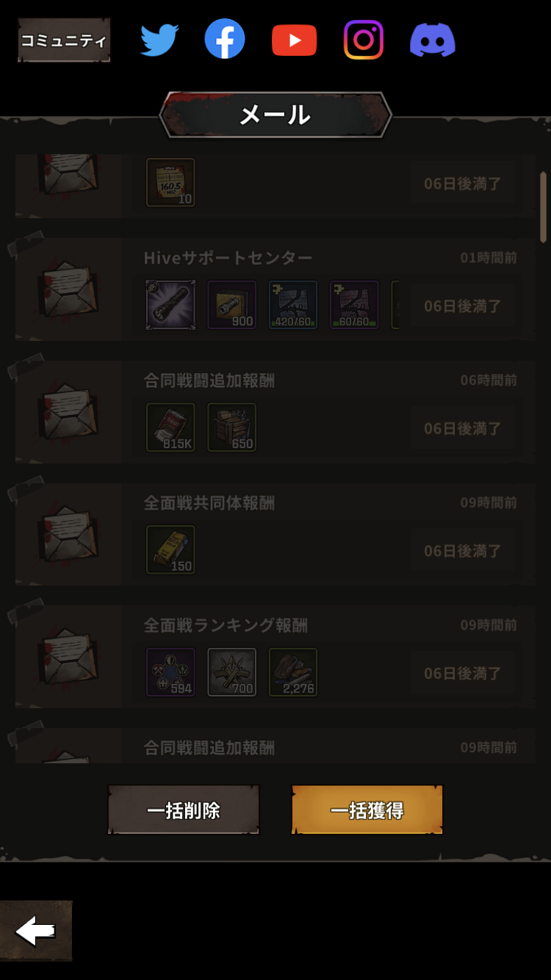Image resolution: width=551 pixels, height=980 pixels.
Task: Select the 700 weapons reward icon
Action: (232, 672)
